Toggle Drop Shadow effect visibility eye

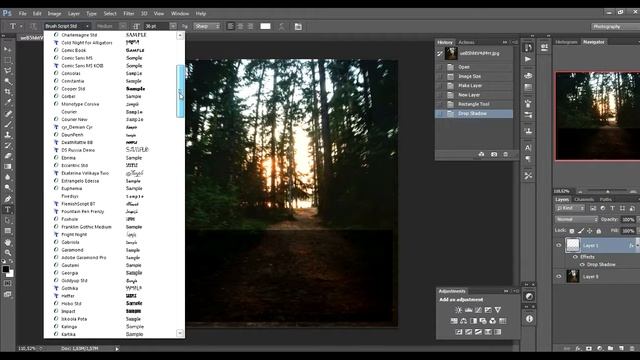pos(582,264)
